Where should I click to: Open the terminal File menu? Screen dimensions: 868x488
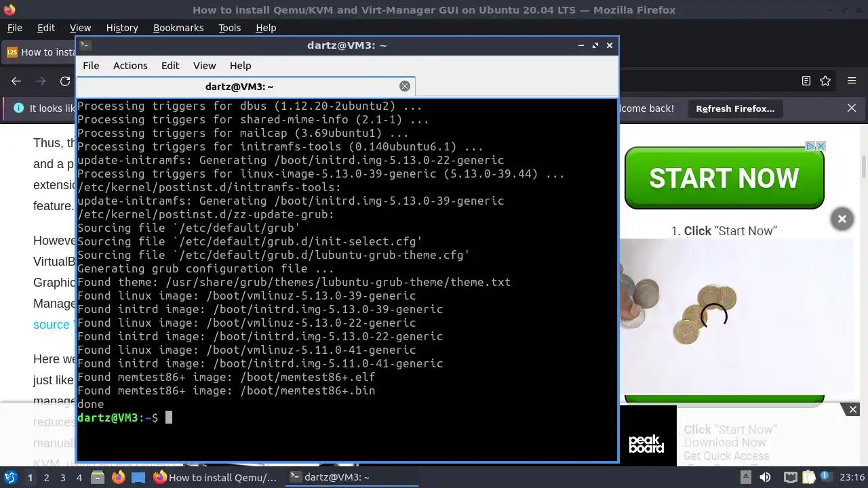(x=91, y=66)
